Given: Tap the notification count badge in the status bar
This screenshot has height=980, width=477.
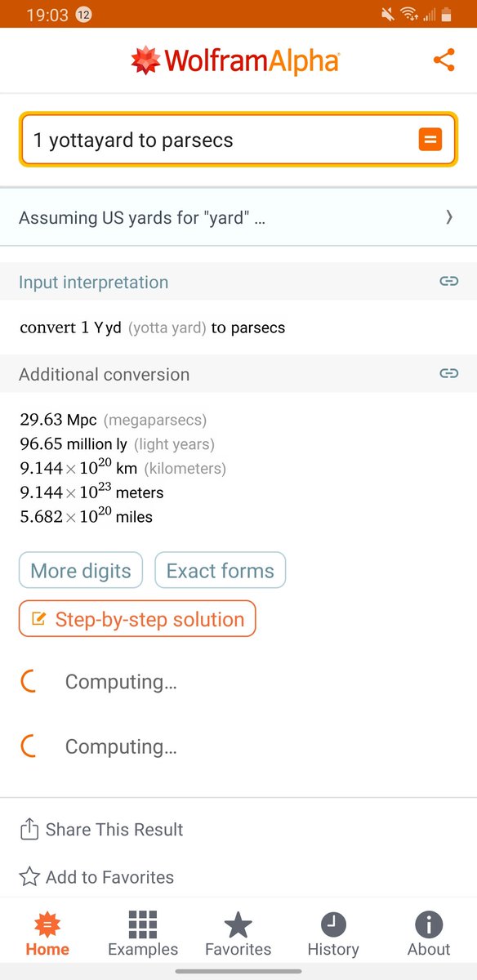Looking at the screenshot, I should click(83, 15).
